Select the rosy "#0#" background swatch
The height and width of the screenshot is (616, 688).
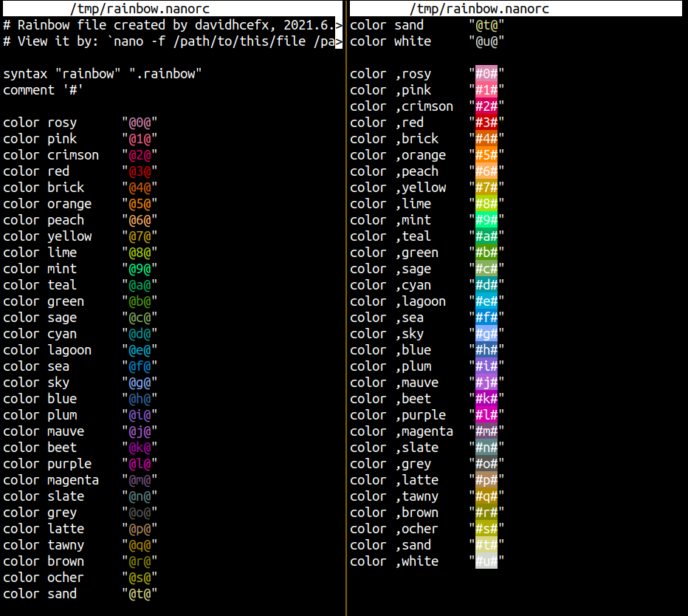pyautogui.click(x=486, y=74)
